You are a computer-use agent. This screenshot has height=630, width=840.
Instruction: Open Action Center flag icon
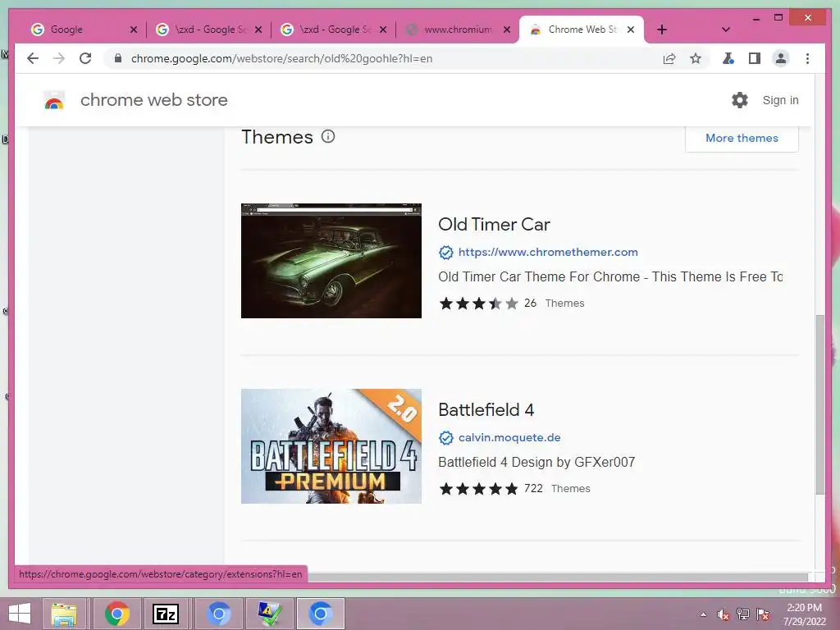click(762, 614)
